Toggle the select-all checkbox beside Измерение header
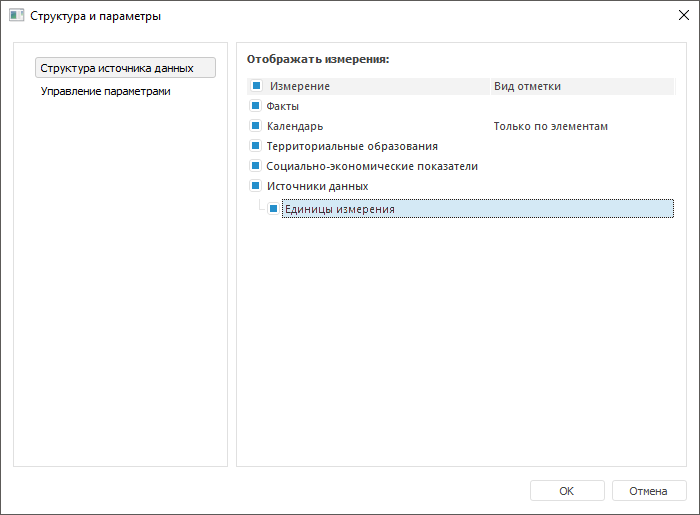 256,86
